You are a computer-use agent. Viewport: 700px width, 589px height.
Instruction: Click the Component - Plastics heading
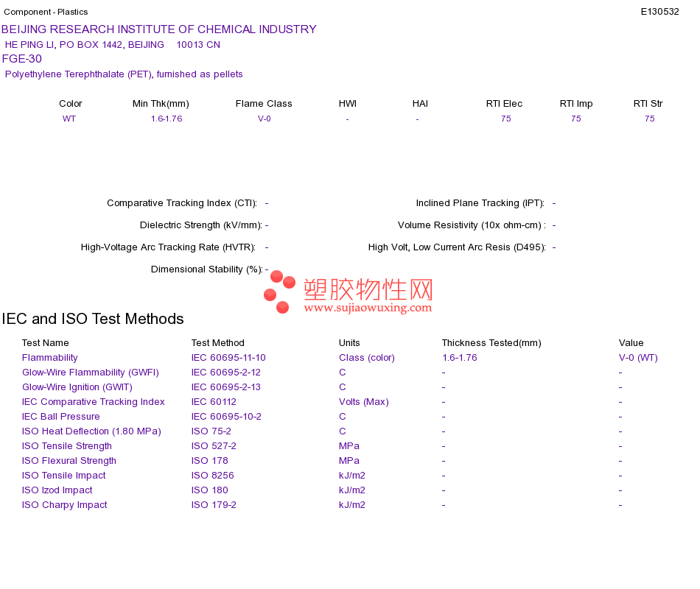(46, 12)
